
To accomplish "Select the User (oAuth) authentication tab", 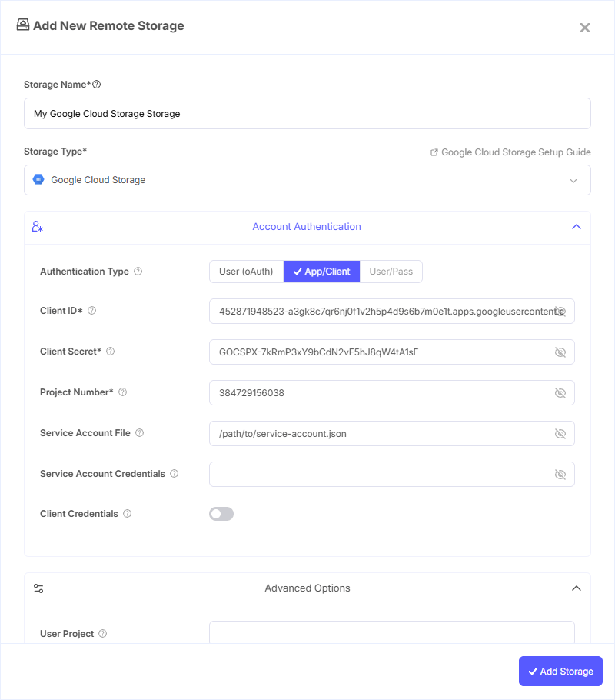I will tap(246, 272).
